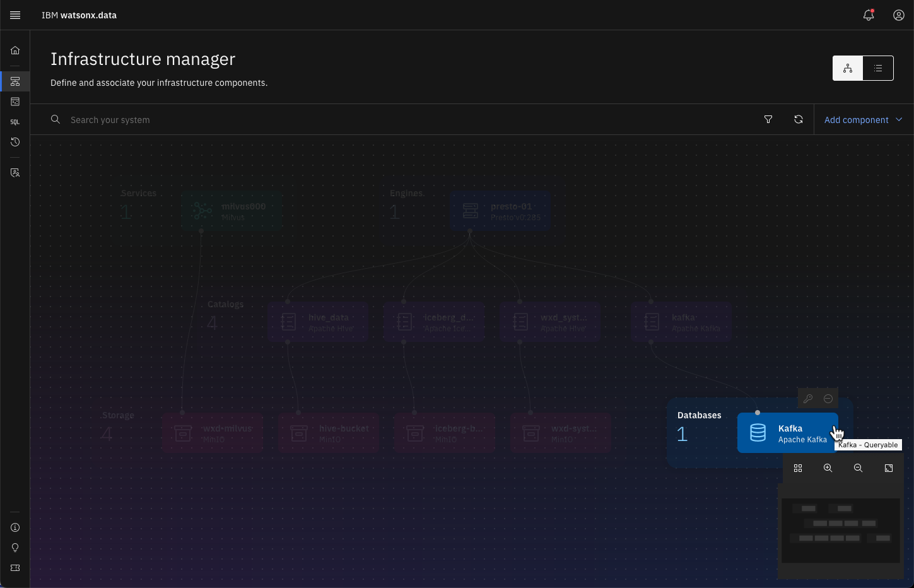Open the filter options
The height and width of the screenshot is (588, 914).
pyautogui.click(x=768, y=119)
